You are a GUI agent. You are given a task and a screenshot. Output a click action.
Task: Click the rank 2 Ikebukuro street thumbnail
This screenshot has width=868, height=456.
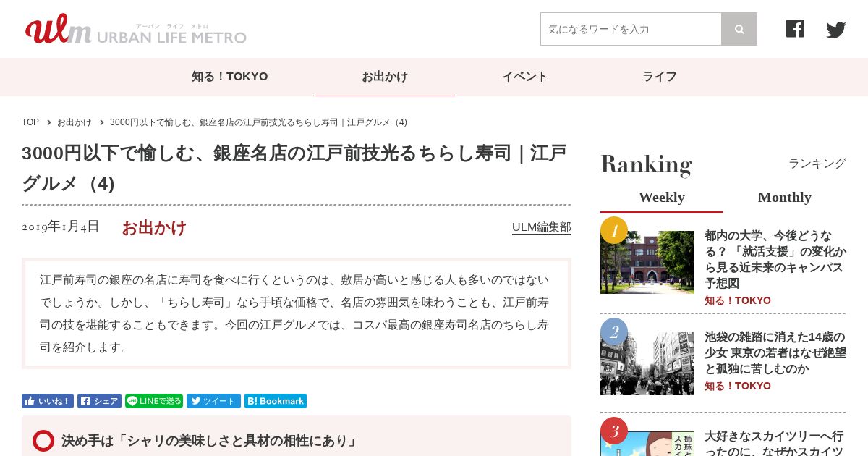[x=647, y=363]
